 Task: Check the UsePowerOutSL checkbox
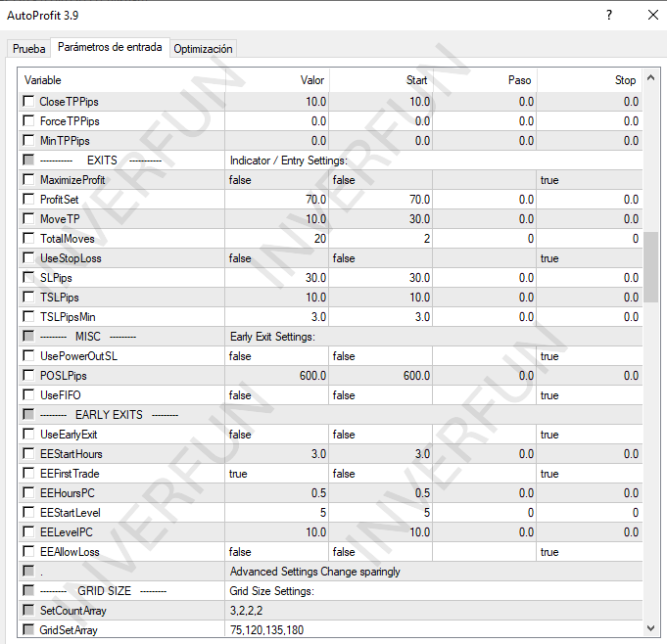coord(28,355)
